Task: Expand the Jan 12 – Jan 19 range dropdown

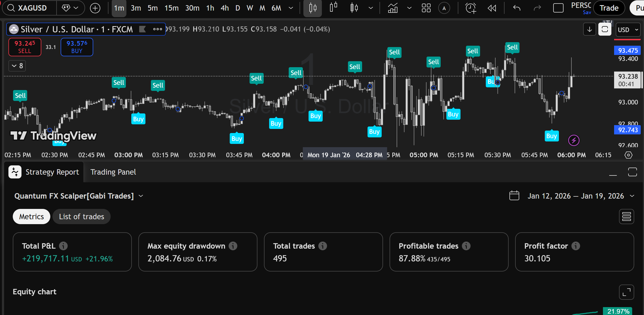Action: [632, 196]
